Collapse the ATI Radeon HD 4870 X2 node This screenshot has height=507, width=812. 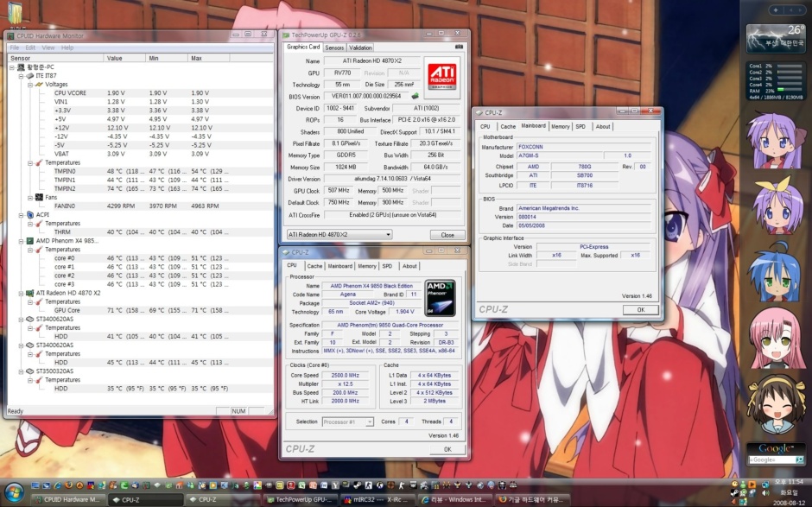(x=22, y=294)
